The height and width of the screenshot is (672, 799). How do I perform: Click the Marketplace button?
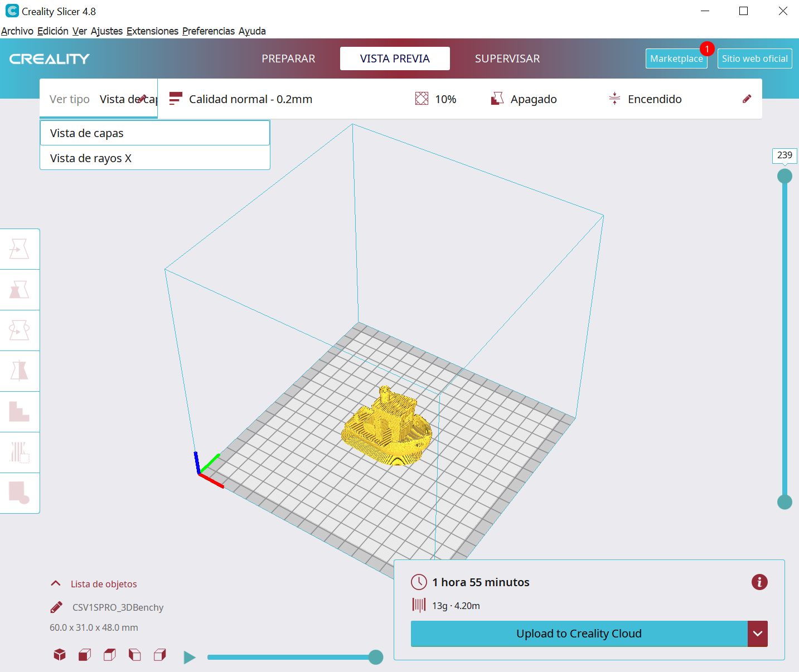[676, 59]
